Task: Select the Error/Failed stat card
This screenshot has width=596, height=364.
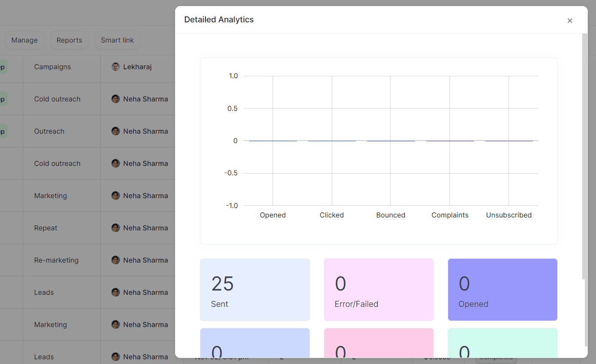Action: click(378, 289)
